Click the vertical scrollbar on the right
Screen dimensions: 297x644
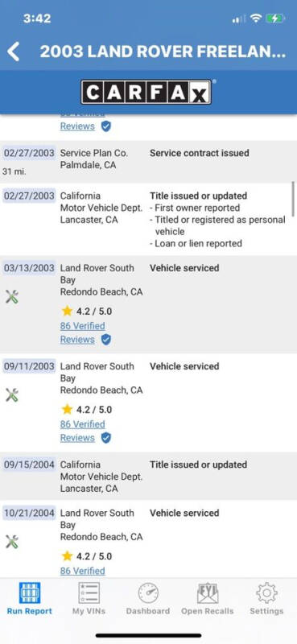pyautogui.click(x=293, y=199)
